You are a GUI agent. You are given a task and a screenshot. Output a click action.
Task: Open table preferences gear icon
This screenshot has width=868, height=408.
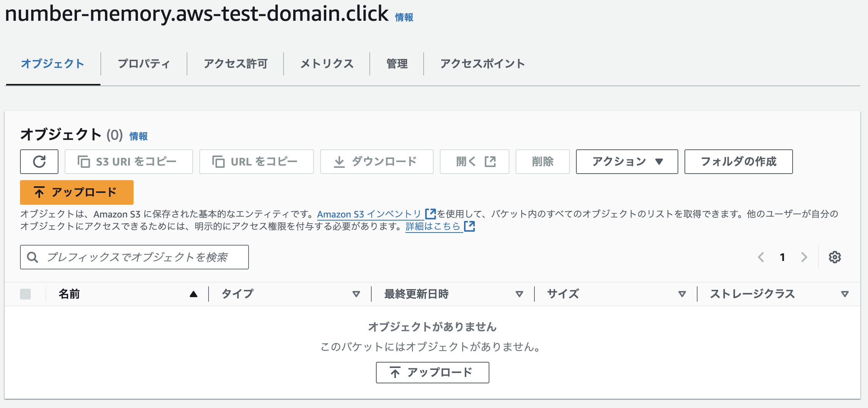pyautogui.click(x=835, y=257)
